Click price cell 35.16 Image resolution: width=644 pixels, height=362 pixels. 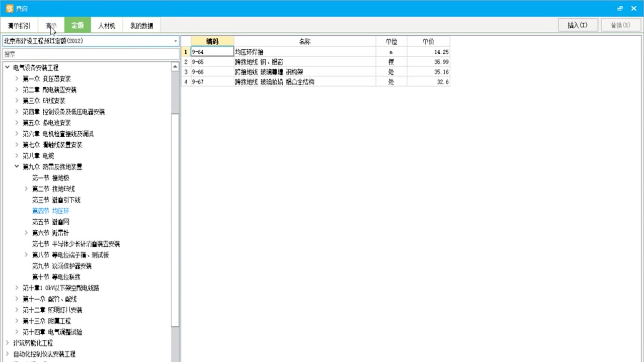(428, 72)
